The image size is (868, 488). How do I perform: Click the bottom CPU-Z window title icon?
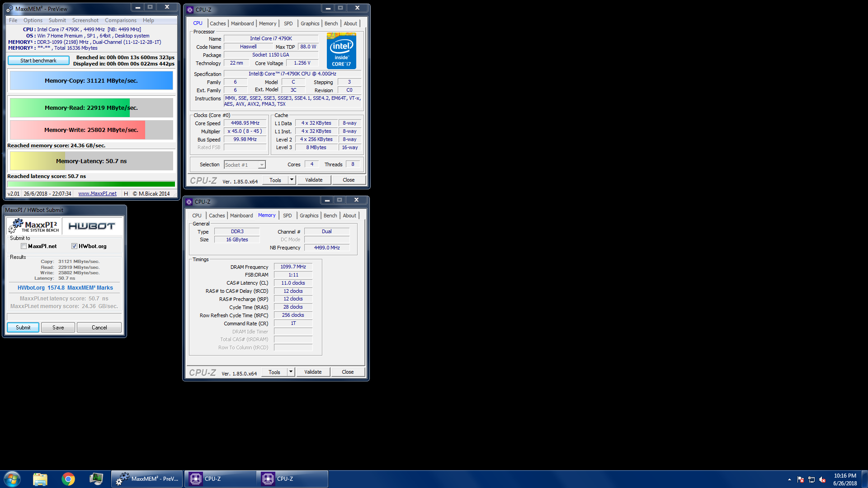pos(189,202)
